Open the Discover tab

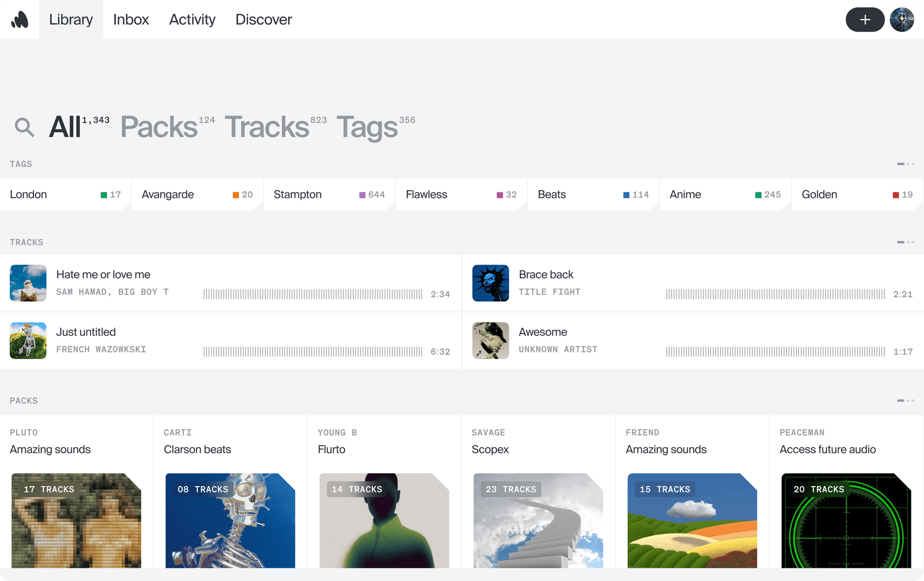tap(263, 19)
